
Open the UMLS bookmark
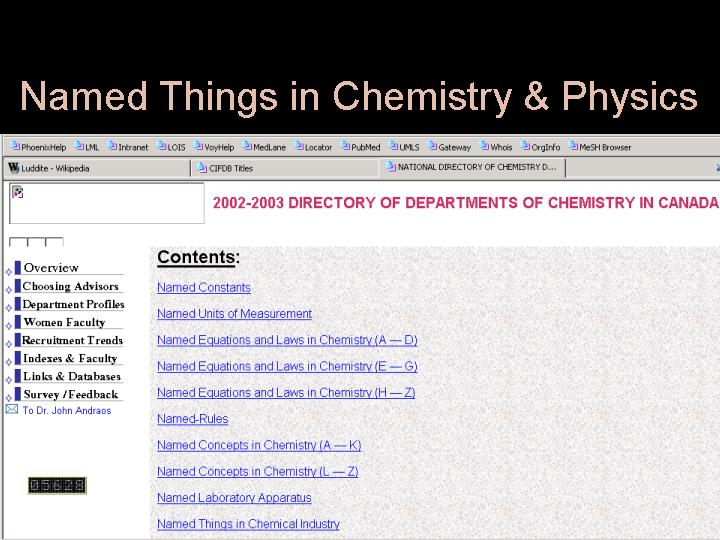[405, 147]
